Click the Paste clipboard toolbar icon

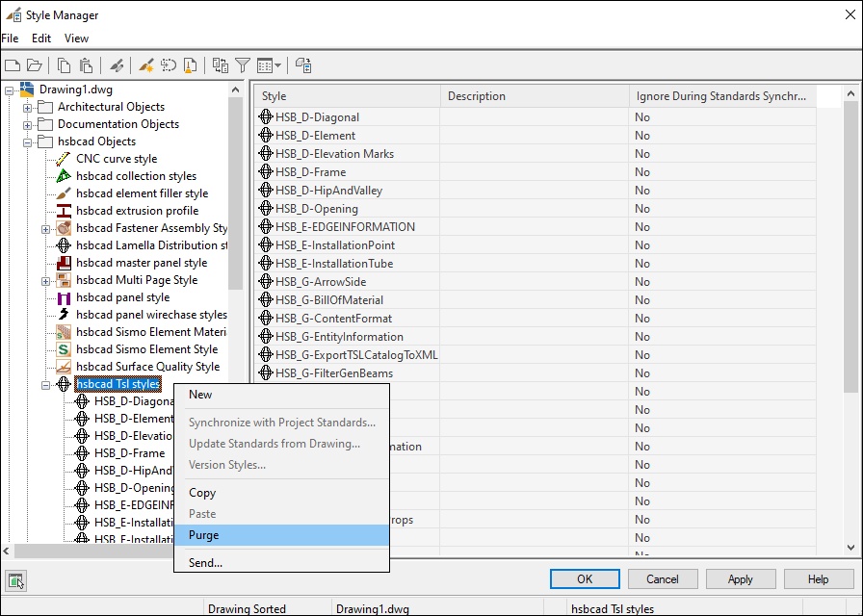[86, 66]
